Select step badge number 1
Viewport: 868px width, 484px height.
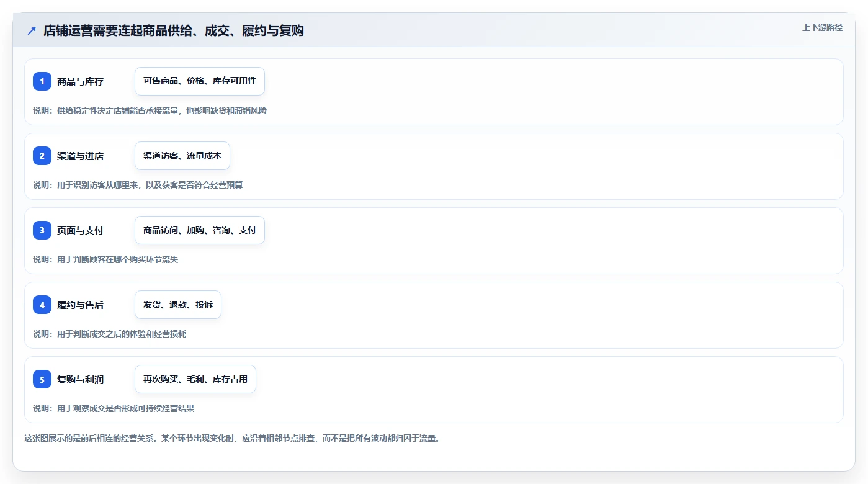(x=42, y=81)
